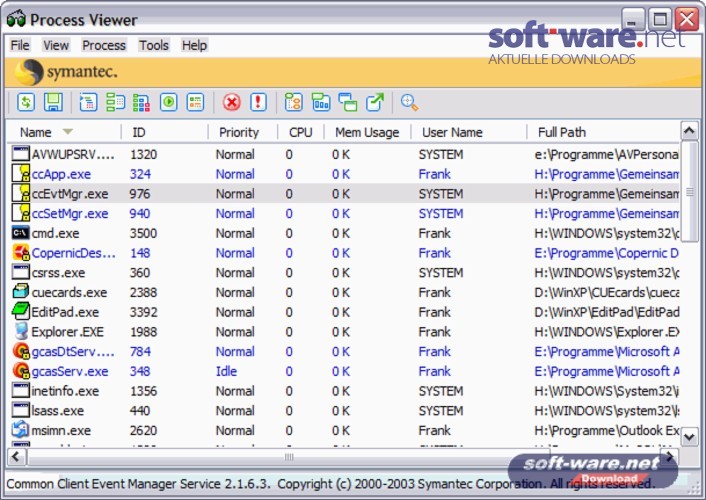The width and height of the screenshot is (706, 500).
Task: Sort by the User Name column header
Action: (468, 132)
